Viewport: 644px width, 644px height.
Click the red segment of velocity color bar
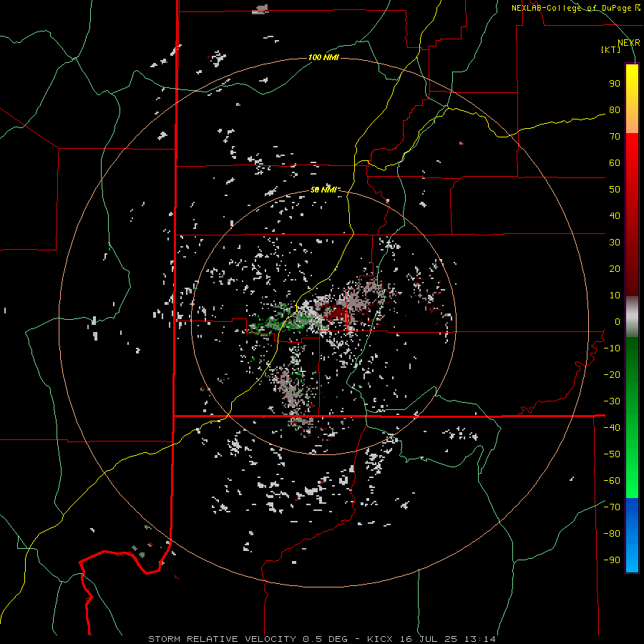click(632, 215)
